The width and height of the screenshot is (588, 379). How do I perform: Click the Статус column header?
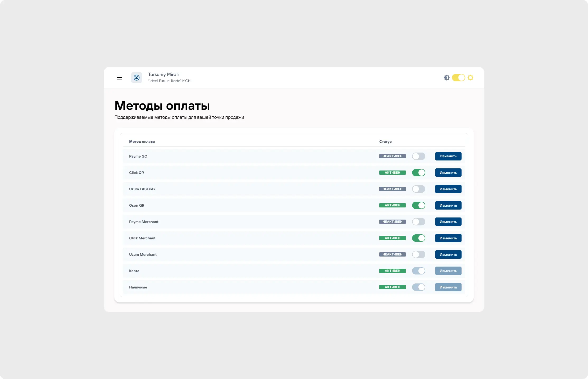click(x=385, y=141)
